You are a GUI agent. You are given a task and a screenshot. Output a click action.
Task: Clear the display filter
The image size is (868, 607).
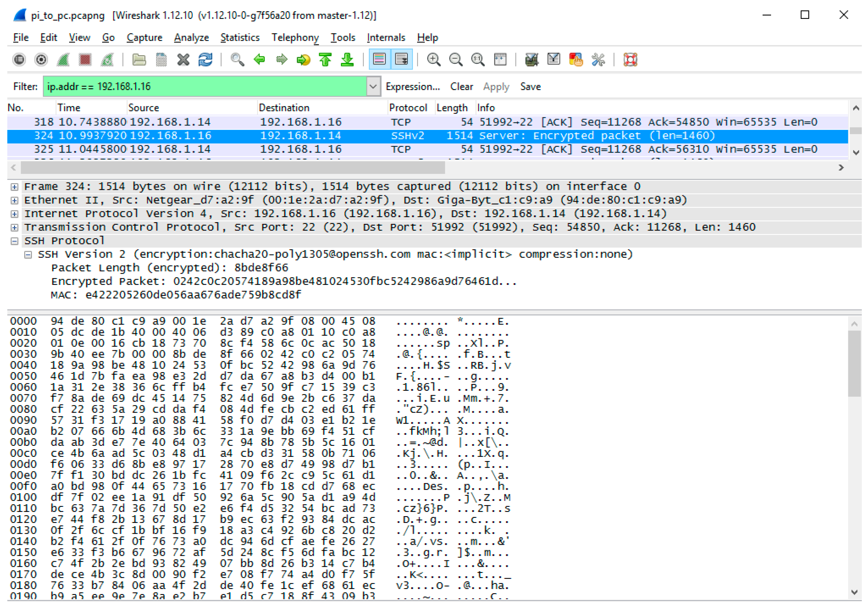pos(462,87)
